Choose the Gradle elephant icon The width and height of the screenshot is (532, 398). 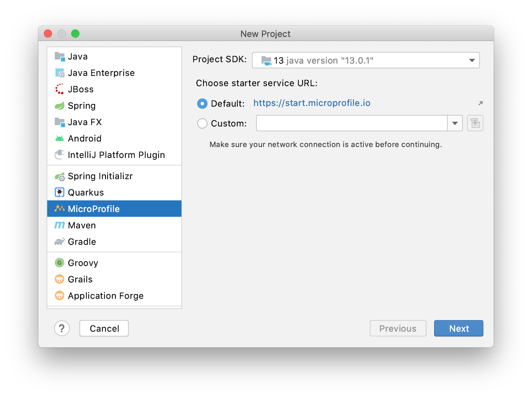(59, 241)
